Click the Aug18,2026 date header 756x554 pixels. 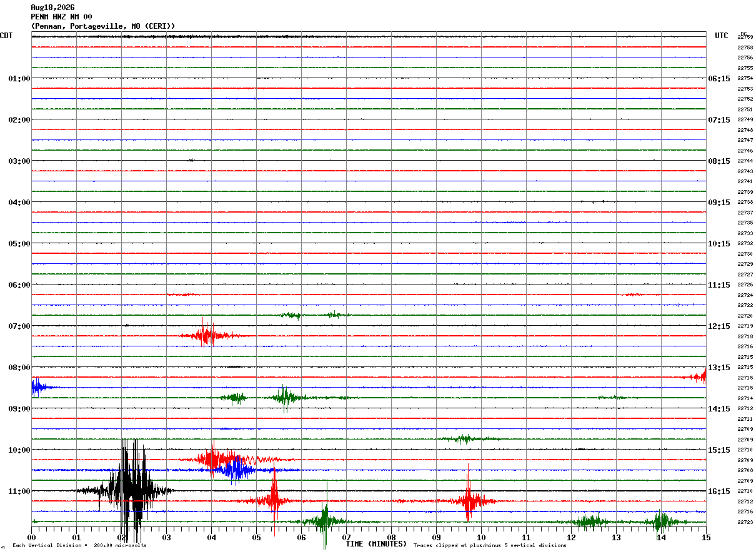point(52,8)
